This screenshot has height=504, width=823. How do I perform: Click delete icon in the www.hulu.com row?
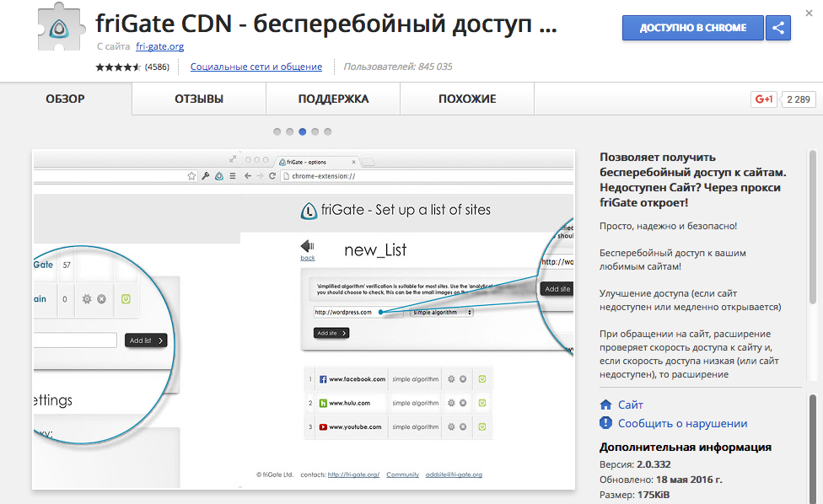pyautogui.click(x=463, y=403)
